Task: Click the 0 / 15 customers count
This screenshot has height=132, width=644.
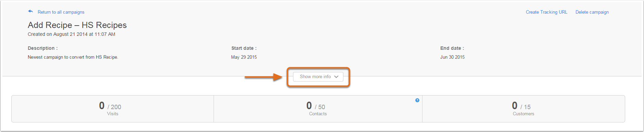Action: pyautogui.click(x=521, y=106)
